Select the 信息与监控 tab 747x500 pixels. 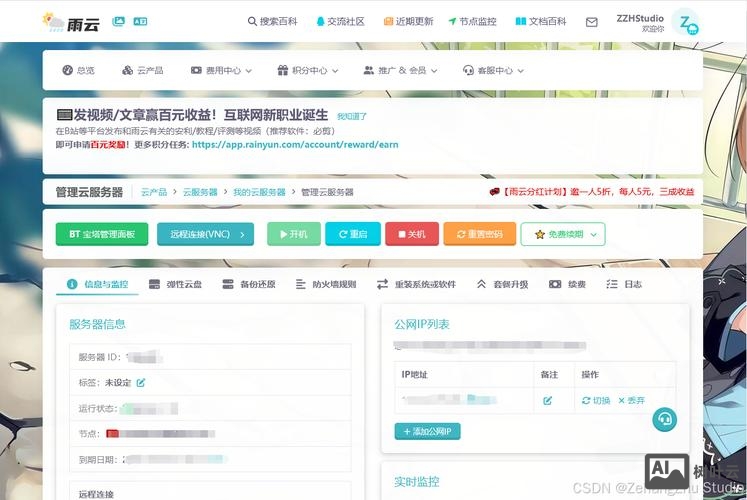(98, 284)
